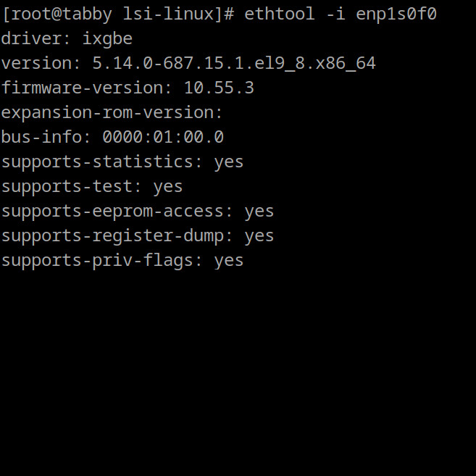Click the supports-test line
476x476 pixels.
(x=92, y=186)
